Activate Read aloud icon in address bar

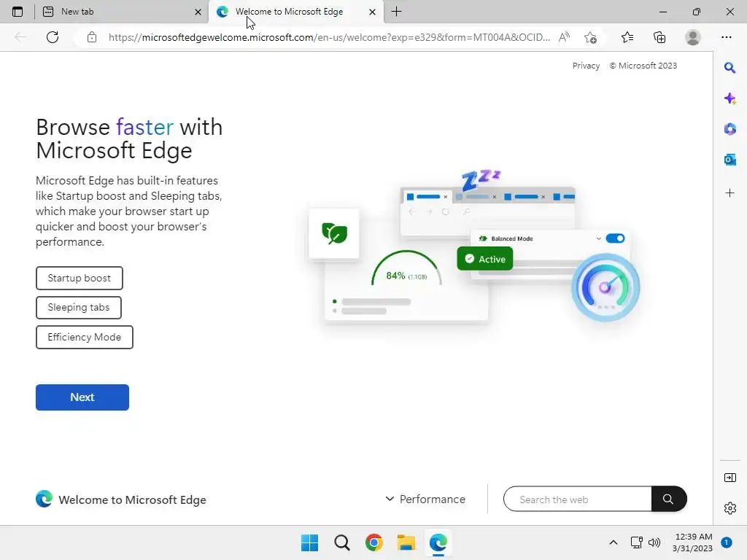point(564,37)
